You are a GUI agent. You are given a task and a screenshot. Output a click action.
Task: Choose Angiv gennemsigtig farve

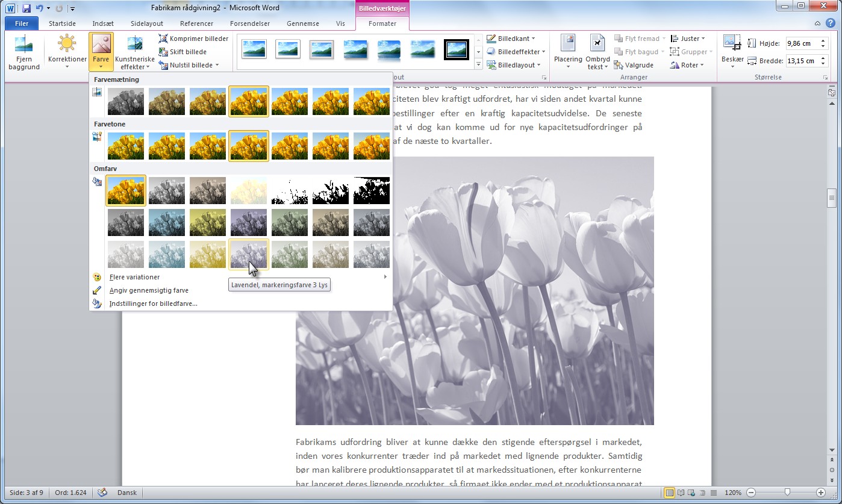149,290
